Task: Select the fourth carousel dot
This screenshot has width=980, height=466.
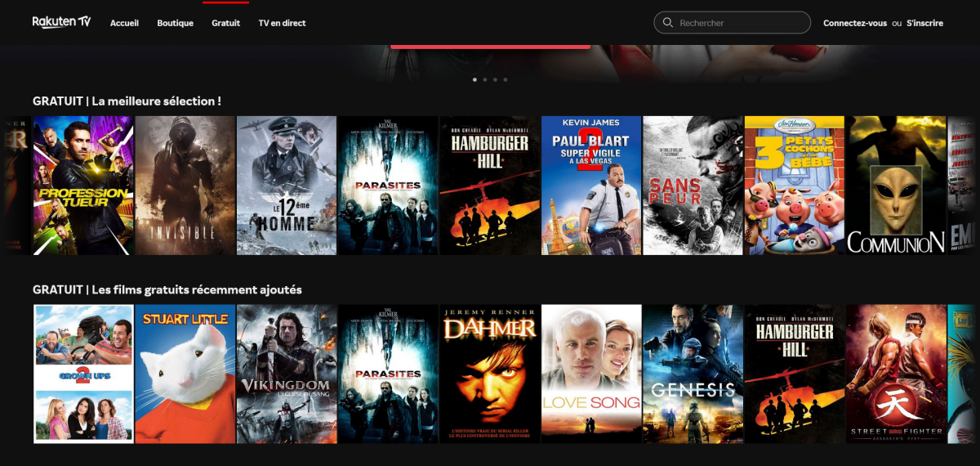Action: 506,79
